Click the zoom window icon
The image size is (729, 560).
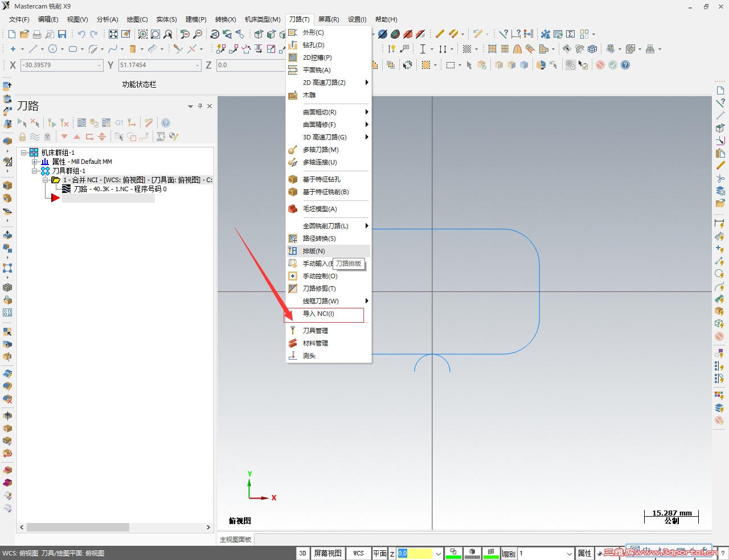142,34
